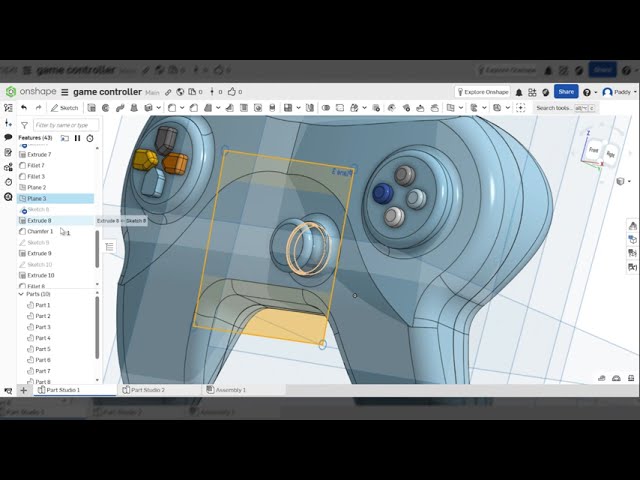The image size is (640, 480).
Task: Select Extrude 8 in feature list
Action: 56,220
